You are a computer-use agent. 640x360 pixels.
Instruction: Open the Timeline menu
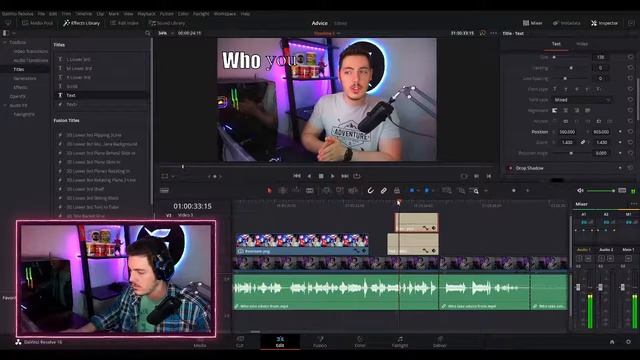84,14
